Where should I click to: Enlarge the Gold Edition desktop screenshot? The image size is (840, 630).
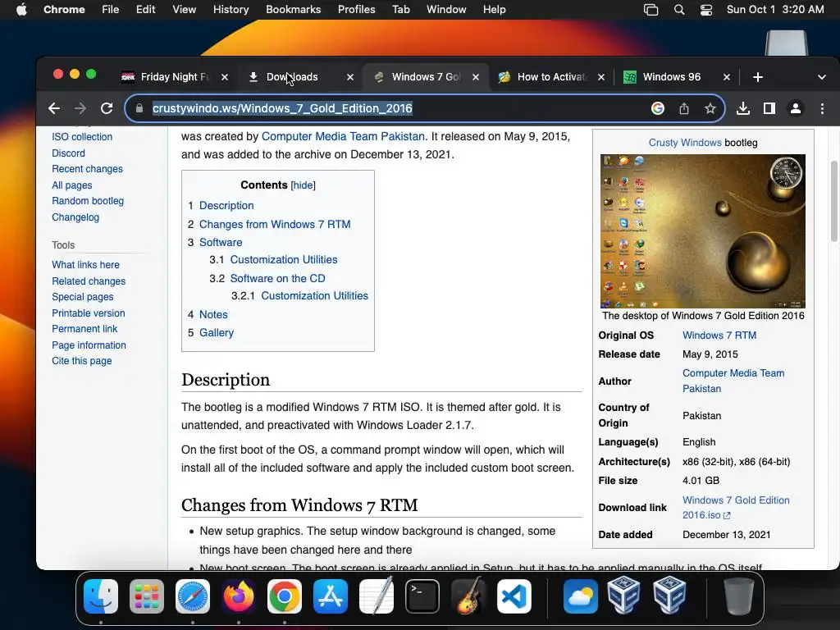pos(703,231)
